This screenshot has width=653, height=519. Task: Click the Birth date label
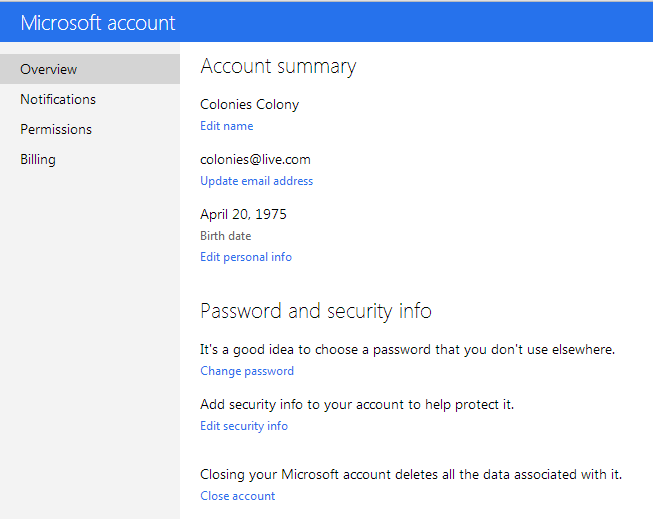226,236
